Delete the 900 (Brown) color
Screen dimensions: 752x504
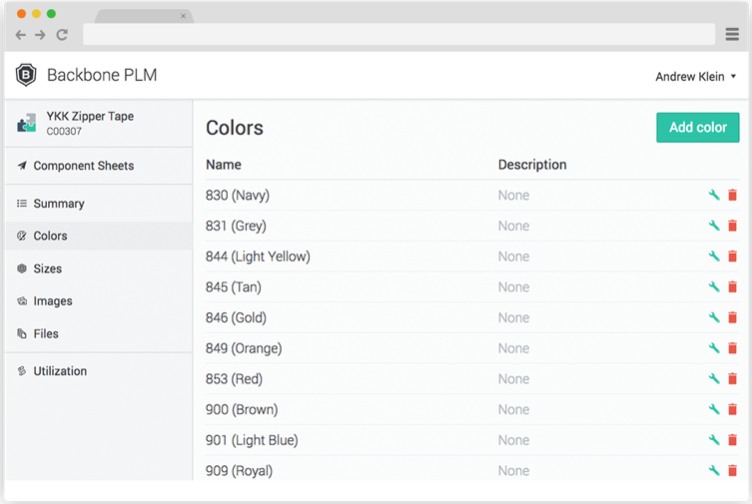[x=732, y=409]
